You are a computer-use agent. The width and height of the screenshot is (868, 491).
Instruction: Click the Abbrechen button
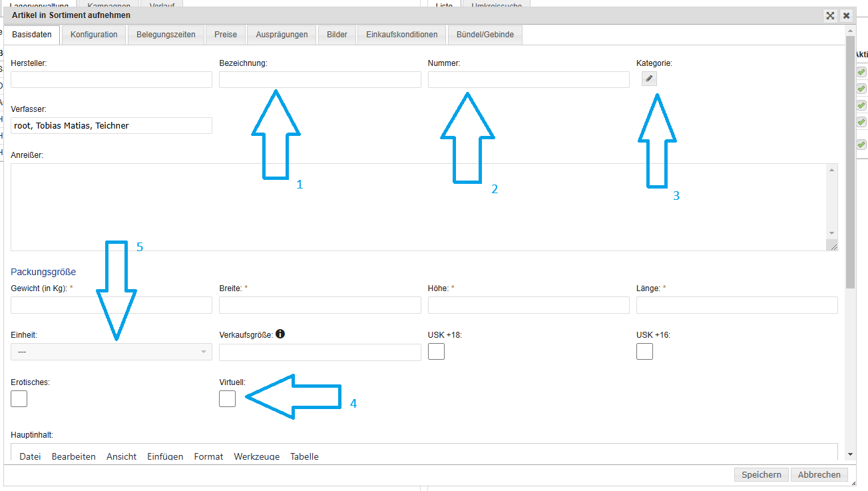tap(819, 474)
